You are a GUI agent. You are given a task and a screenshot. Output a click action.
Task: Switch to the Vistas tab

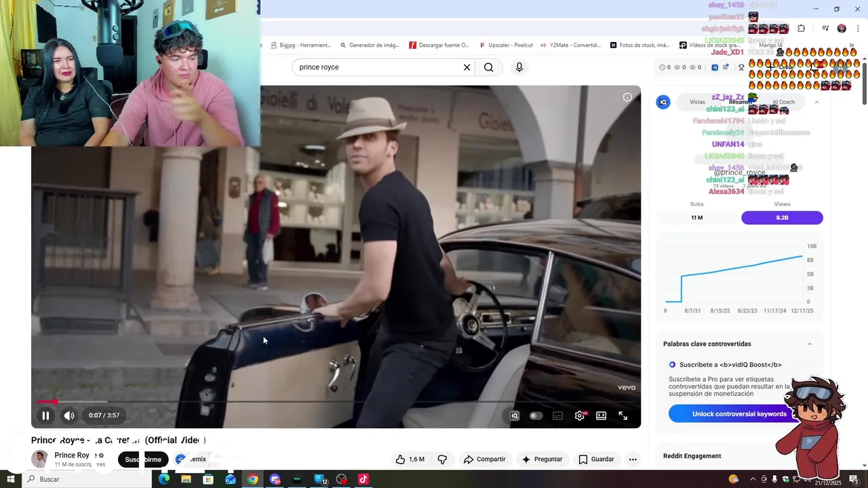pos(697,102)
